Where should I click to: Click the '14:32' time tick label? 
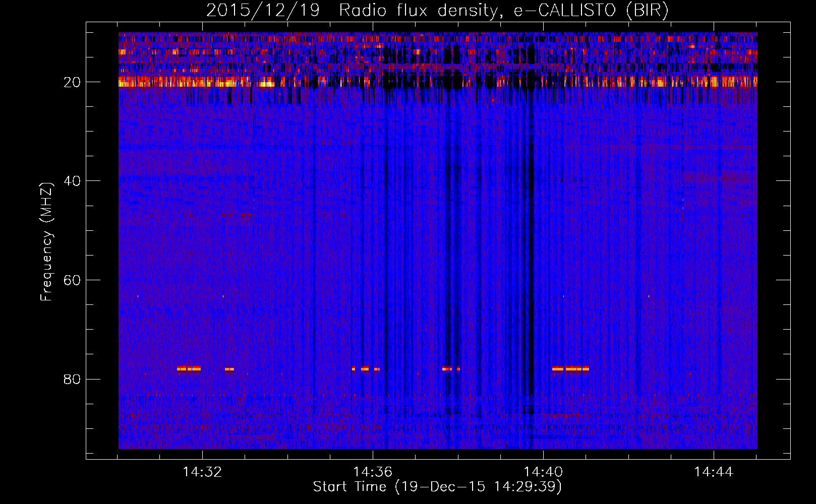click(202, 472)
